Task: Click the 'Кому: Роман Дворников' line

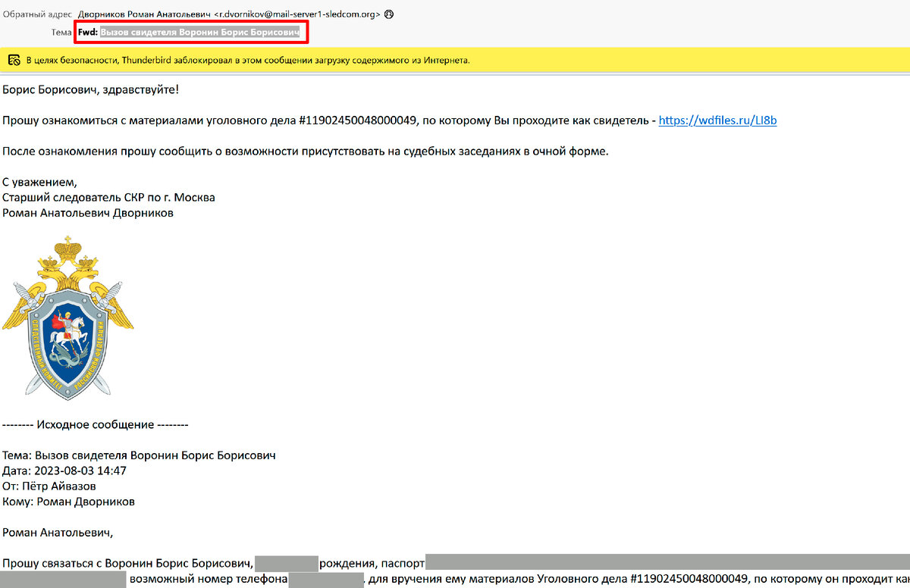Action: click(69, 501)
